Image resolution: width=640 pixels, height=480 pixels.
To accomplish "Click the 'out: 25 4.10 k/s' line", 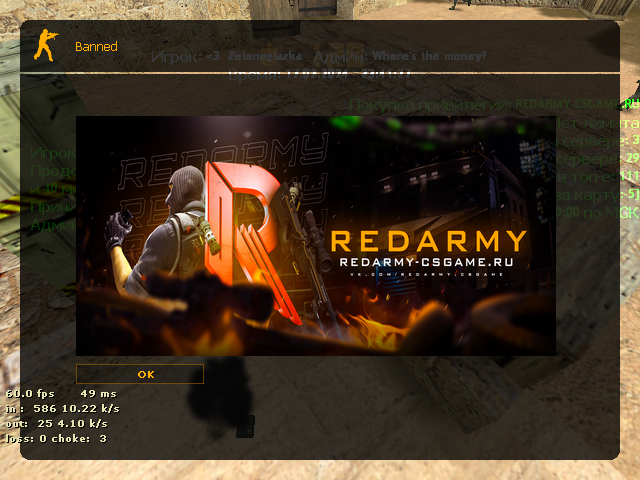I will point(57,423).
